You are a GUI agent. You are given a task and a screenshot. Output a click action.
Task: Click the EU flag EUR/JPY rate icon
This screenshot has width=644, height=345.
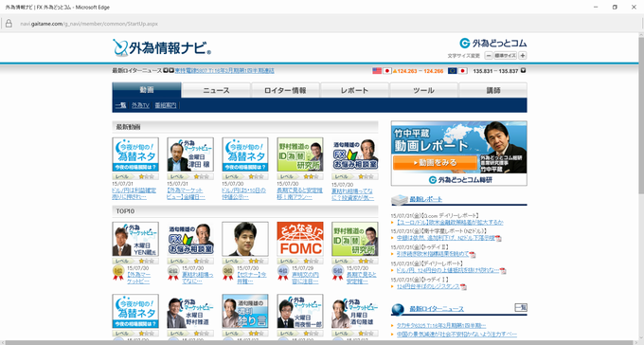(x=453, y=71)
